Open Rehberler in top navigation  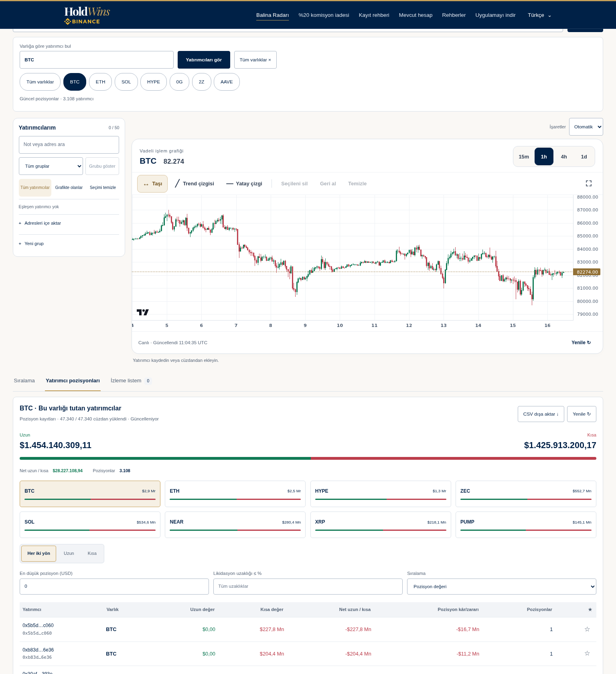coord(454,15)
